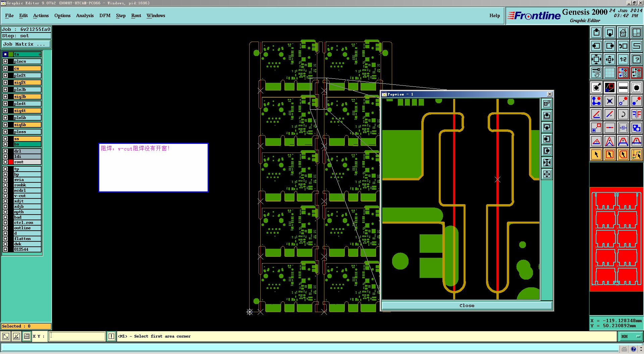Activate the ruler measure tool
The width and height of the screenshot is (644, 354).
623,87
